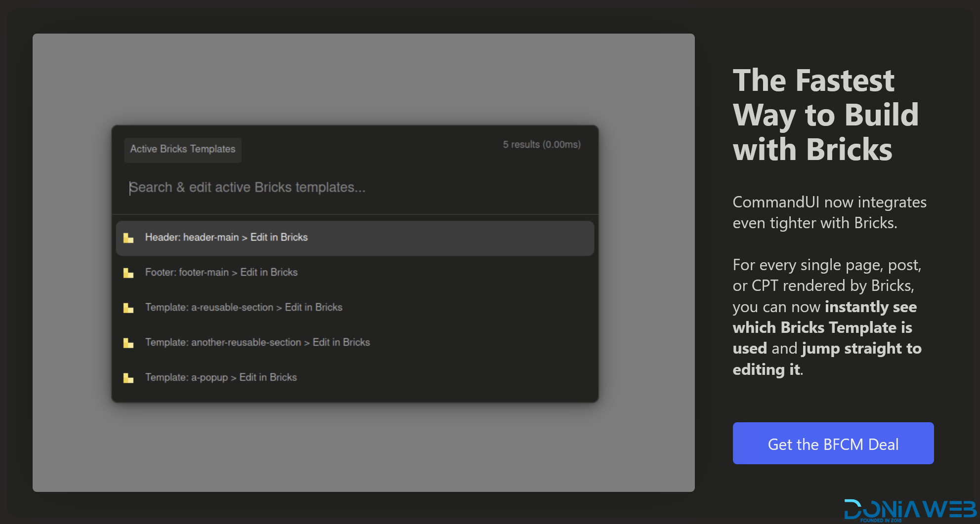Image resolution: width=980 pixels, height=524 pixels.
Task: Click The Fastest Way to Build with Bricks heading
Action: 826,115
